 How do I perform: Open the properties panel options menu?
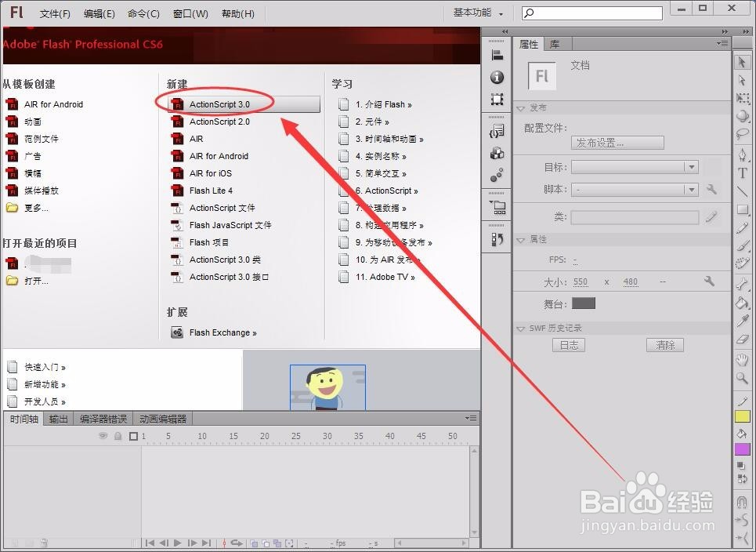click(x=722, y=43)
